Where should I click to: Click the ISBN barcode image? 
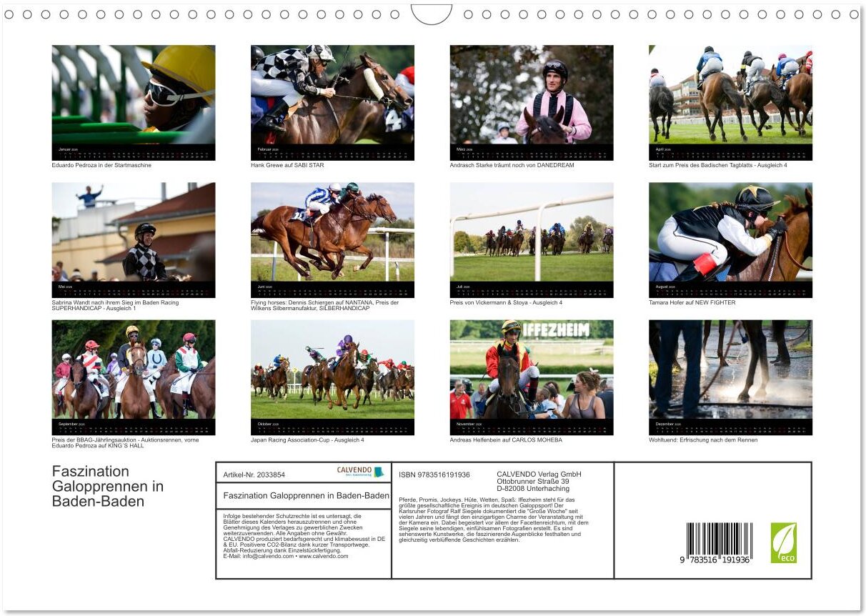(x=717, y=542)
